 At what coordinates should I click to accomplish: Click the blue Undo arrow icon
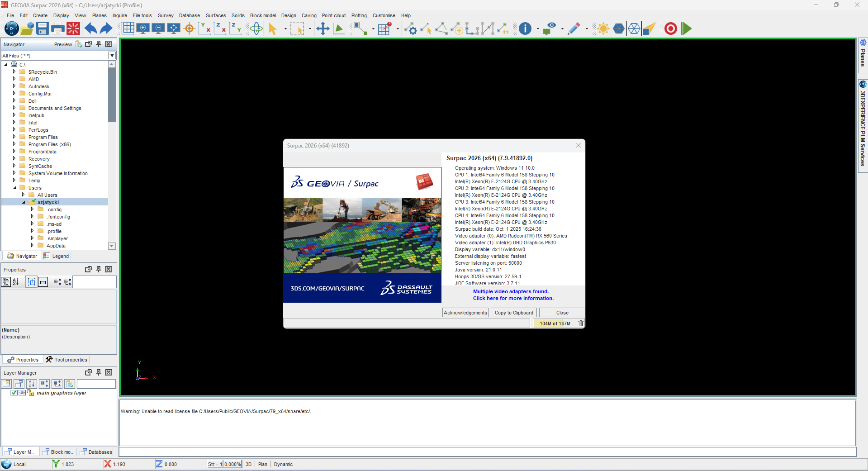tap(90, 29)
